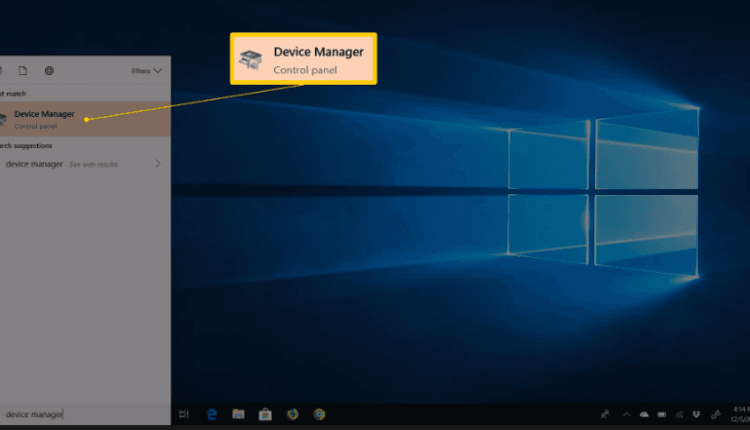
Task: Check battery status tray icon
Action: coord(662,415)
